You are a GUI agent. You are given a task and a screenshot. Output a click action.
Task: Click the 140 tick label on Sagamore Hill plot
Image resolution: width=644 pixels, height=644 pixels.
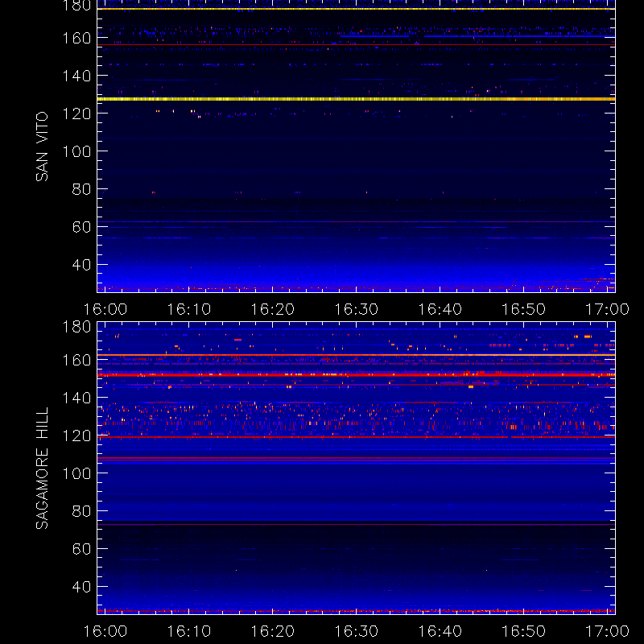click(76, 398)
